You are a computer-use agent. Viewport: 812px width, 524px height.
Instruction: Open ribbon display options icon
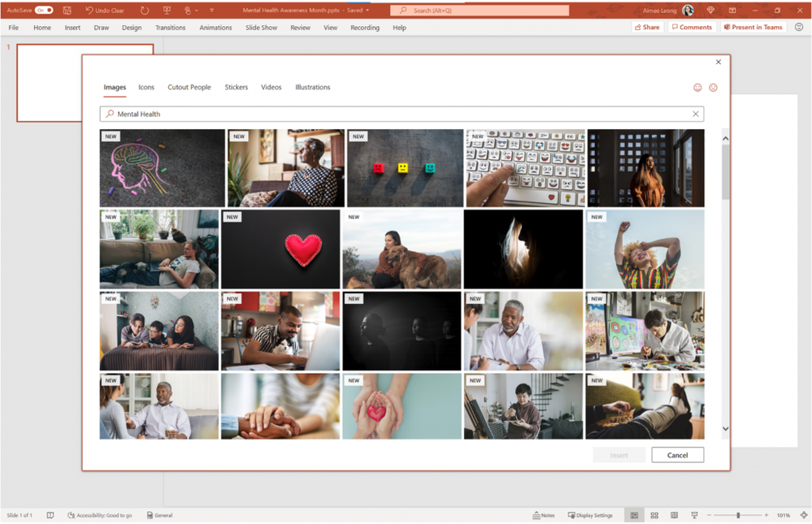732,10
